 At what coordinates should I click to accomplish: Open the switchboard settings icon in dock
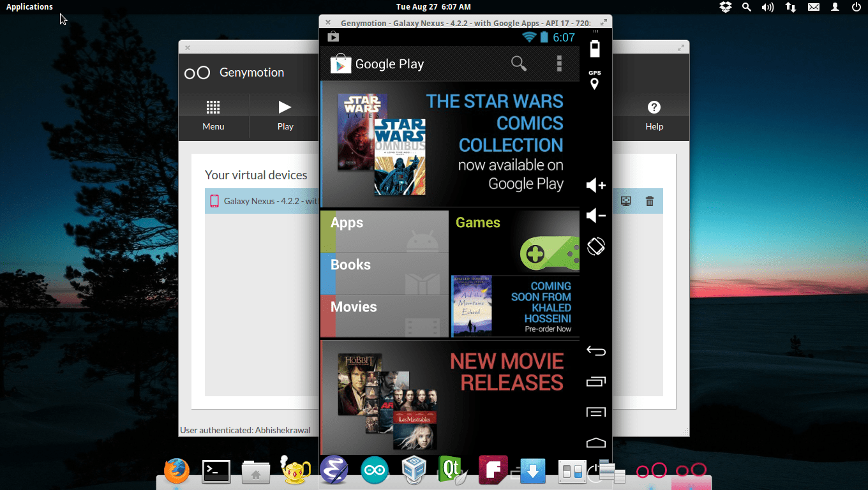(572, 472)
